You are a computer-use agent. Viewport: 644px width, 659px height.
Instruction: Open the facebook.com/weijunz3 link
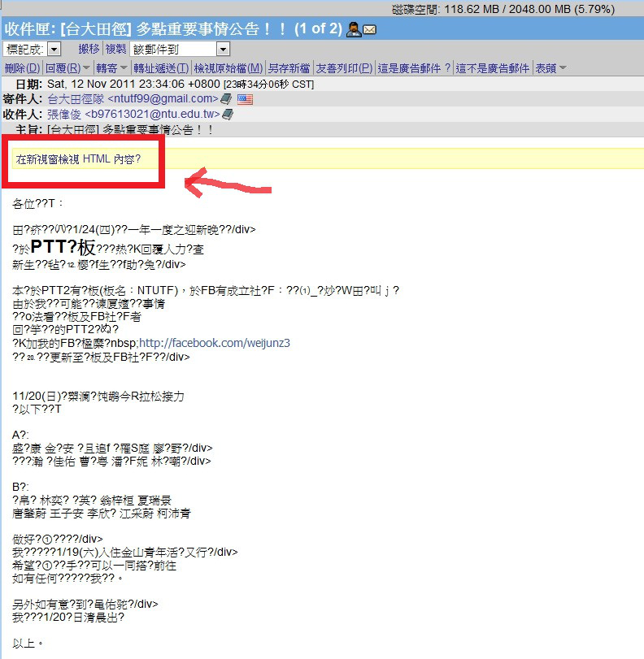[215, 343]
